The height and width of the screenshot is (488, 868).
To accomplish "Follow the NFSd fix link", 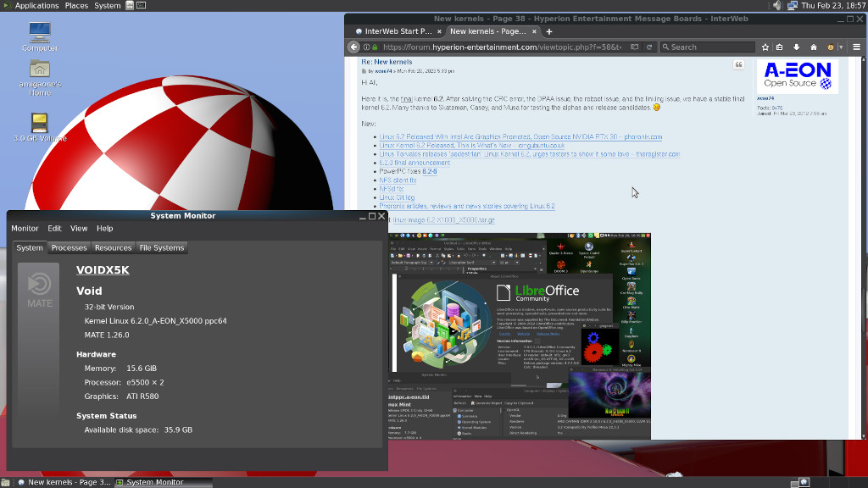I will pyautogui.click(x=392, y=189).
